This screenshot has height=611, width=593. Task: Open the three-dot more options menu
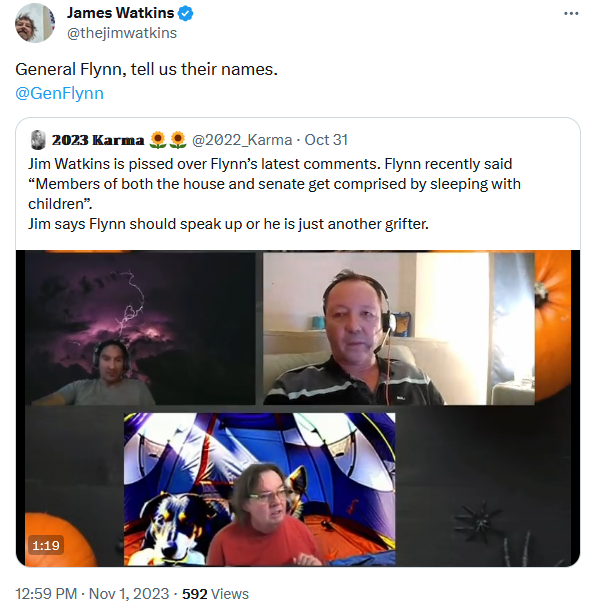[x=571, y=14]
